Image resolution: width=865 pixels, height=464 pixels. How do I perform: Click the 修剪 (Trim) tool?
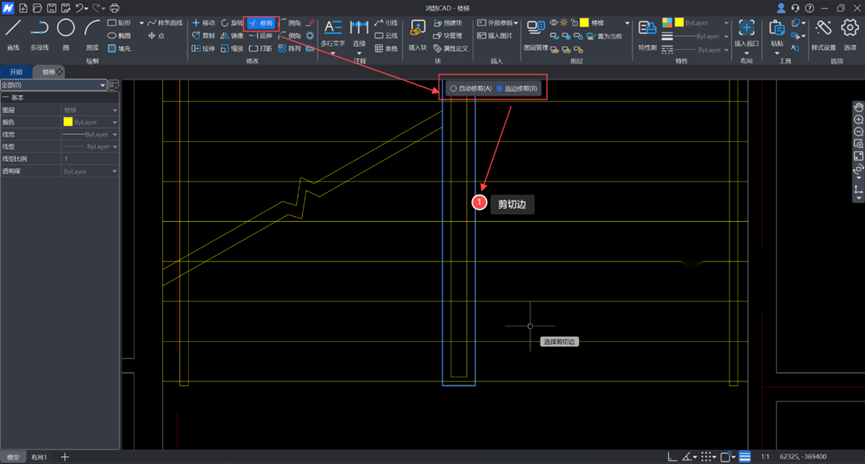[x=262, y=22]
